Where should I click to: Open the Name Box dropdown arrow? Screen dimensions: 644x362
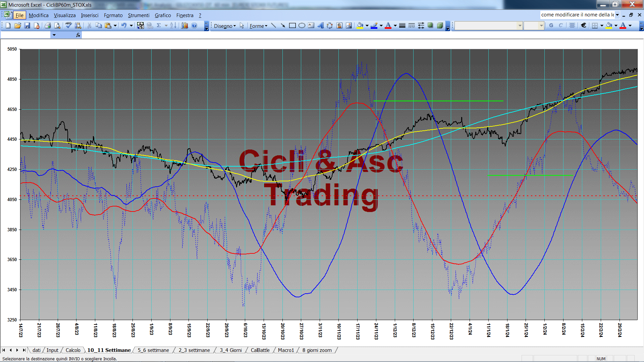pyautogui.click(x=54, y=35)
